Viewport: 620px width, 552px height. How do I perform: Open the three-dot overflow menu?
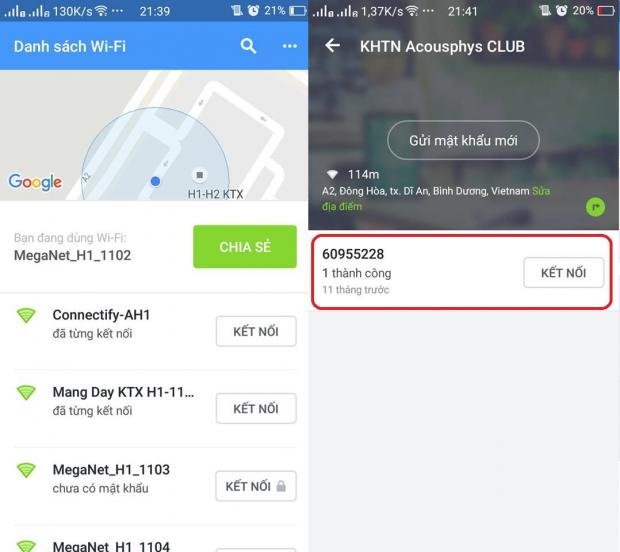(289, 46)
